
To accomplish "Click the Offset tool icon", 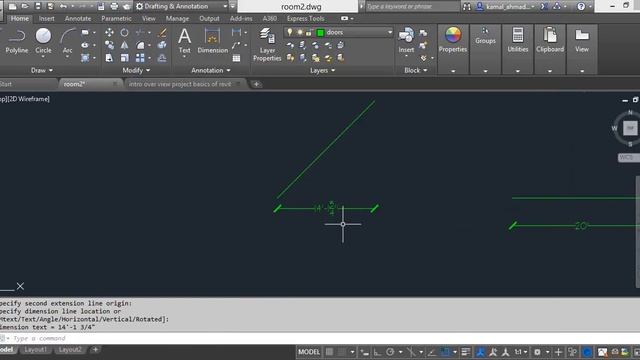I will point(162,58).
